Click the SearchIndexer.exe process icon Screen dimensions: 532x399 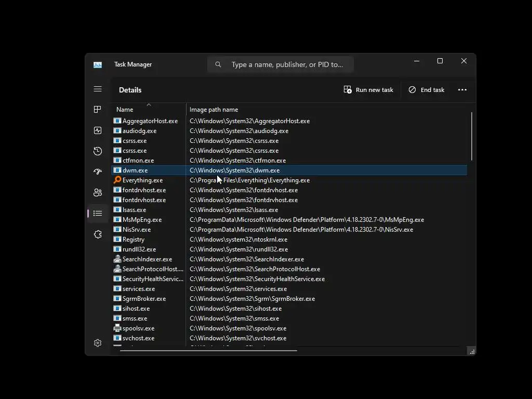tap(117, 259)
